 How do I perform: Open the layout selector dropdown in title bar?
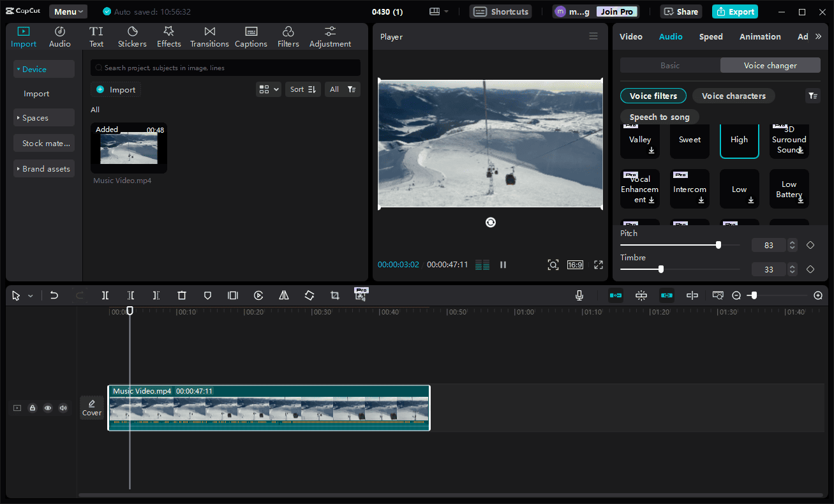tap(439, 11)
